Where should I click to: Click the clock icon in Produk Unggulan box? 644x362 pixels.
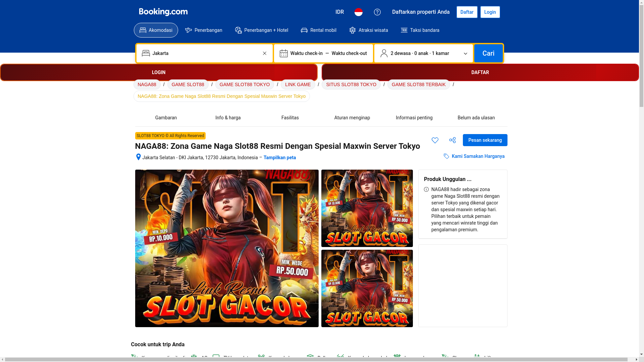pyautogui.click(x=426, y=189)
